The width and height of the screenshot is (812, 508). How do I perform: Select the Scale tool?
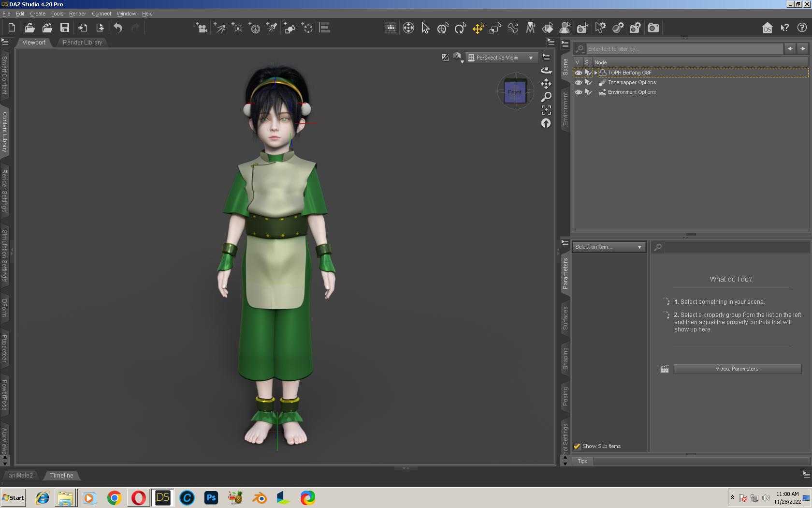click(495, 28)
